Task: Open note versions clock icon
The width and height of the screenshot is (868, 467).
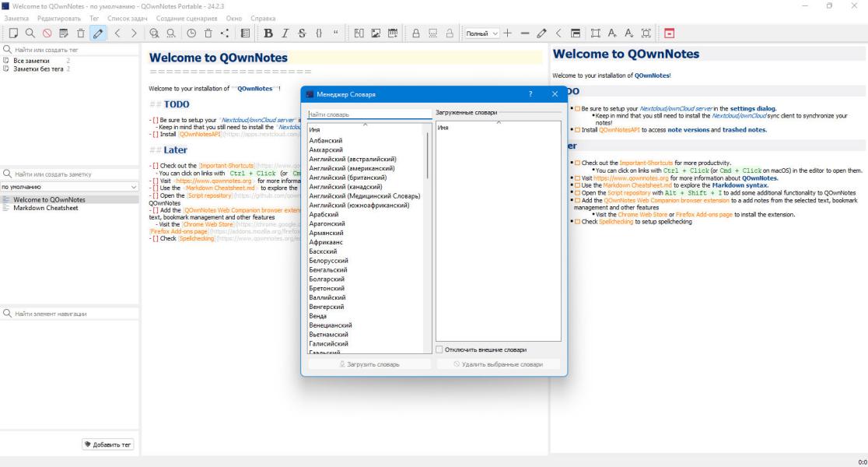Action: (191, 33)
